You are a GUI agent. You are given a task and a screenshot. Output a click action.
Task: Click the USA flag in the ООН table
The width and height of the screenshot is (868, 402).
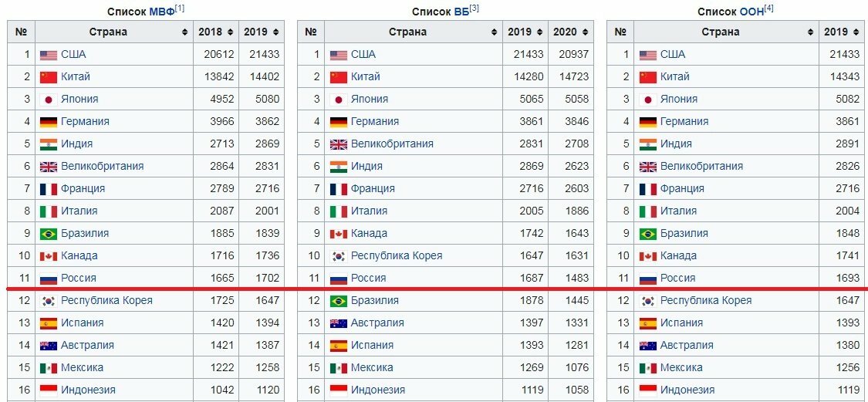pyautogui.click(x=648, y=55)
